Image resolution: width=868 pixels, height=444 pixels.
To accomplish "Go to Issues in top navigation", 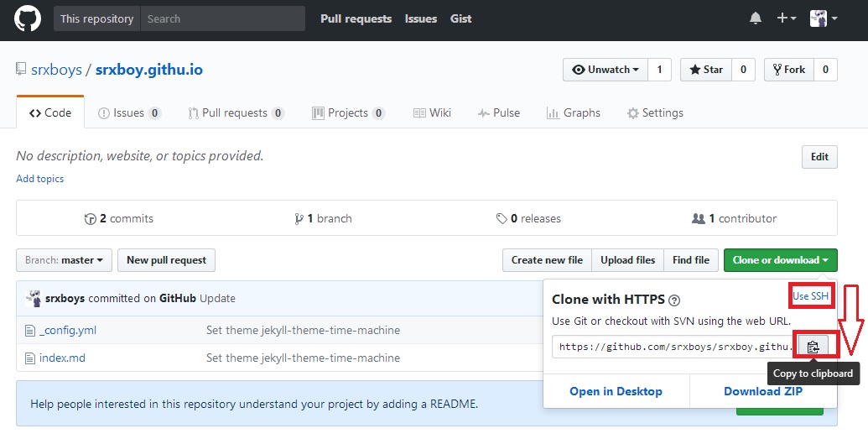I will tap(421, 18).
